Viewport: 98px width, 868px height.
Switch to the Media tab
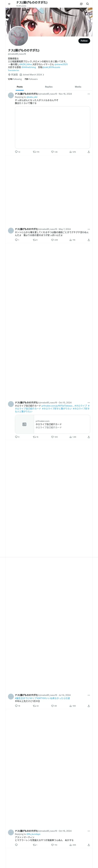[x=78, y=87]
